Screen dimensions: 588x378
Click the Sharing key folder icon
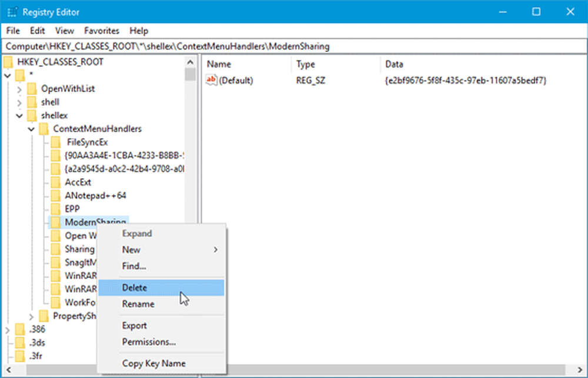pyautogui.click(x=56, y=249)
